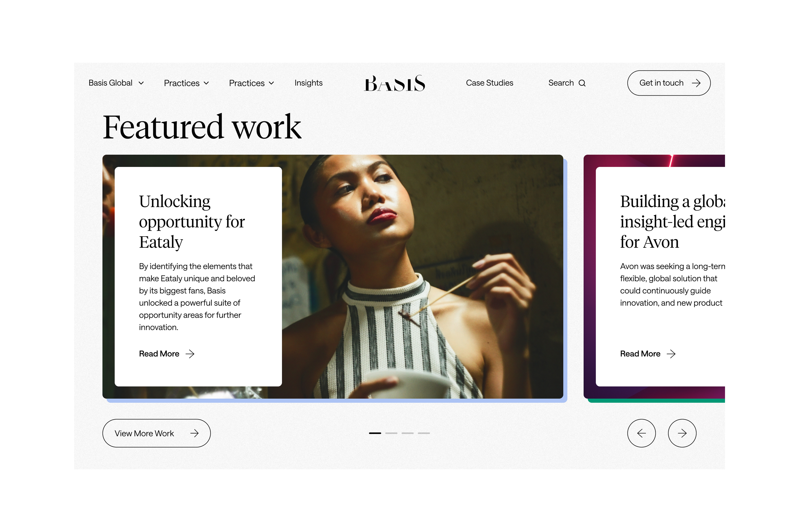Click arrow beside Eataly Read More
This screenshot has height=532, width=799.
(190, 354)
